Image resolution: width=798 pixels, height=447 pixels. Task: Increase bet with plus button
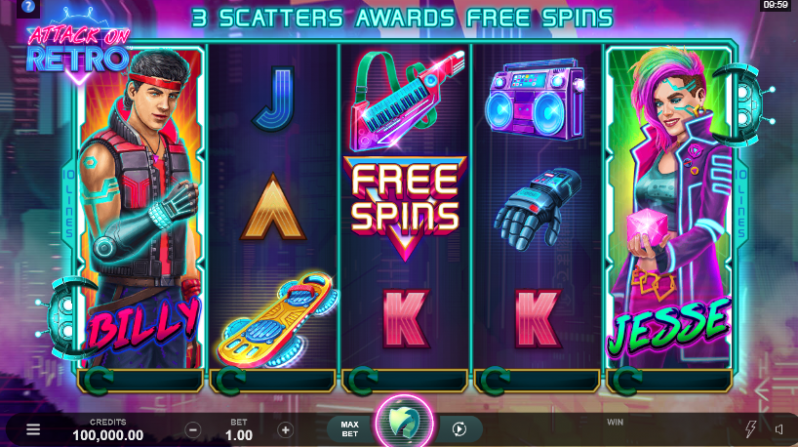[286, 430]
